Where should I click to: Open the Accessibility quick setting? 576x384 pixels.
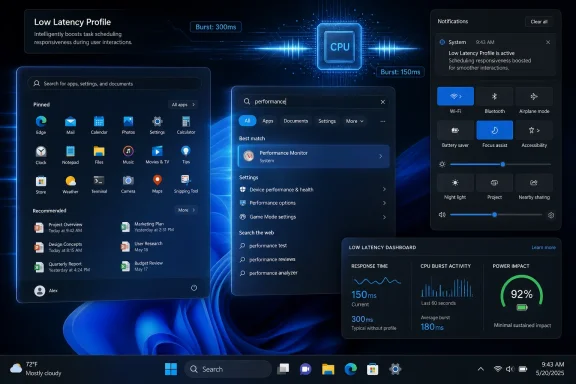click(534, 130)
